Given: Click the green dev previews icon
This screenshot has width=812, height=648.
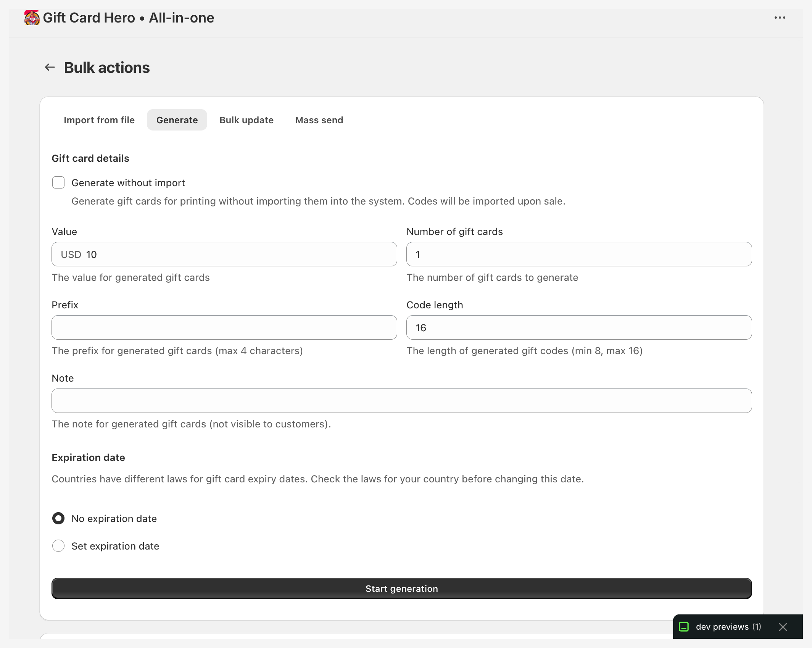Looking at the screenshot, I should pyautogui.click(x=684, y=627).
